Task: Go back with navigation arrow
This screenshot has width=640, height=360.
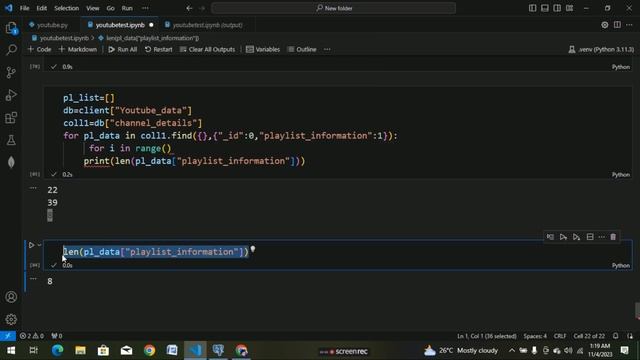Action: [x=189, y=8]
